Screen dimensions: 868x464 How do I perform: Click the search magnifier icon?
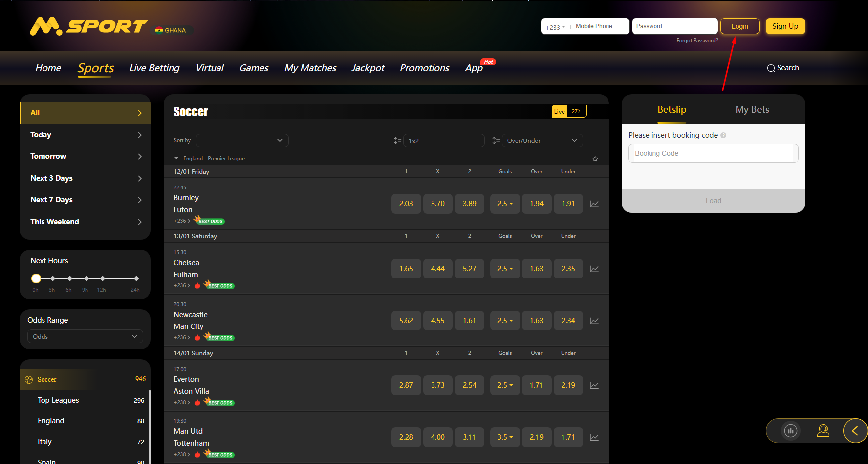(x=771, y=68)
